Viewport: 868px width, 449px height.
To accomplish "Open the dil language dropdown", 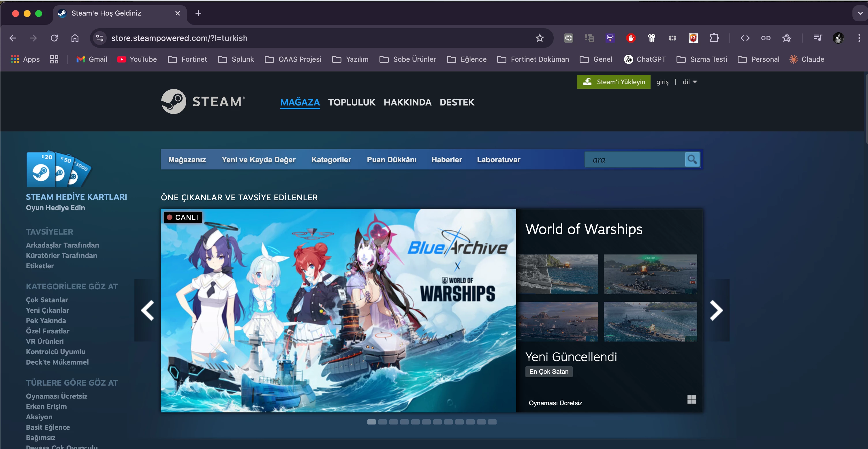I will click(690, 82).
